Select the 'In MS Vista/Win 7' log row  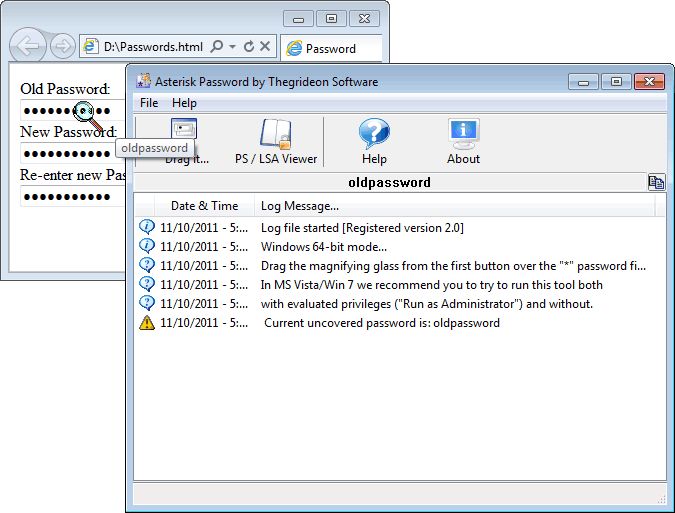(399, 284)
